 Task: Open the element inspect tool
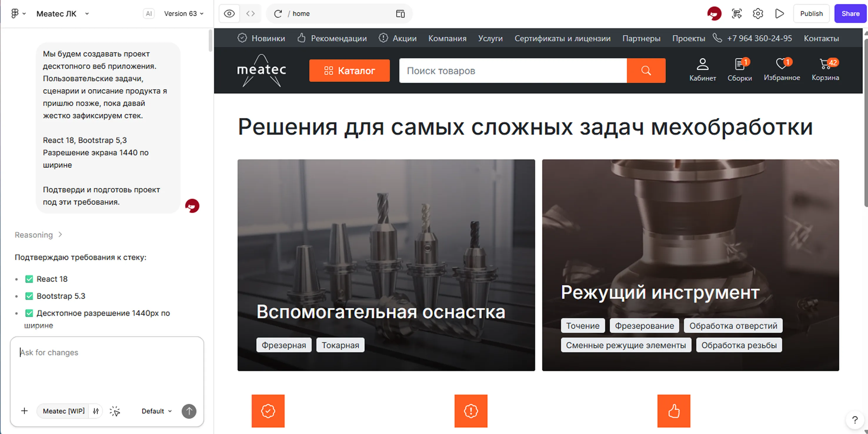click(737, 14)
